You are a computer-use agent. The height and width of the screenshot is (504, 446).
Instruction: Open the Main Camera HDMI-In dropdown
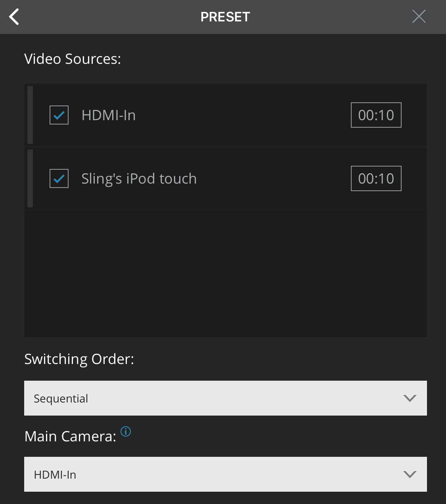(226, 474)
